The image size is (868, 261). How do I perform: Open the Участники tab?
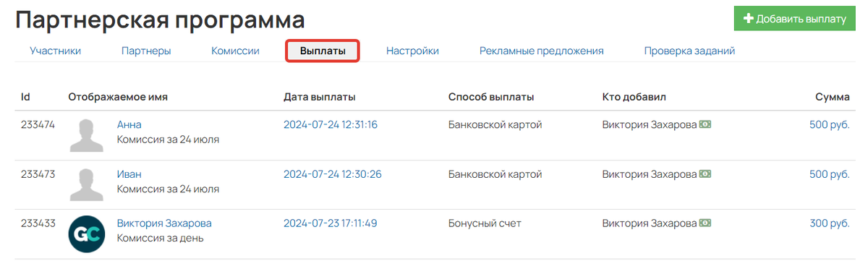click(55, 51)
